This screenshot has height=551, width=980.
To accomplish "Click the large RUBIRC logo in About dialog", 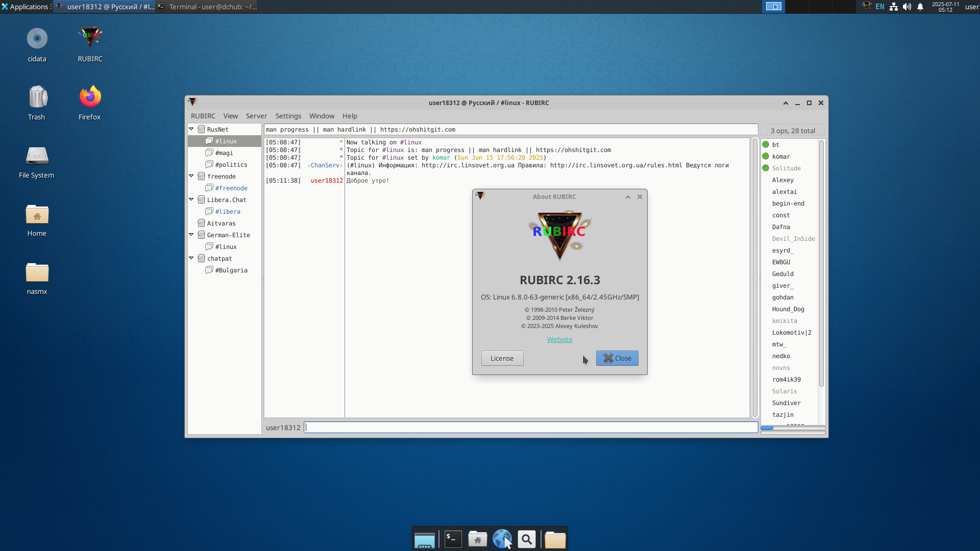I will pyautogui.click(x=559, y=235).
